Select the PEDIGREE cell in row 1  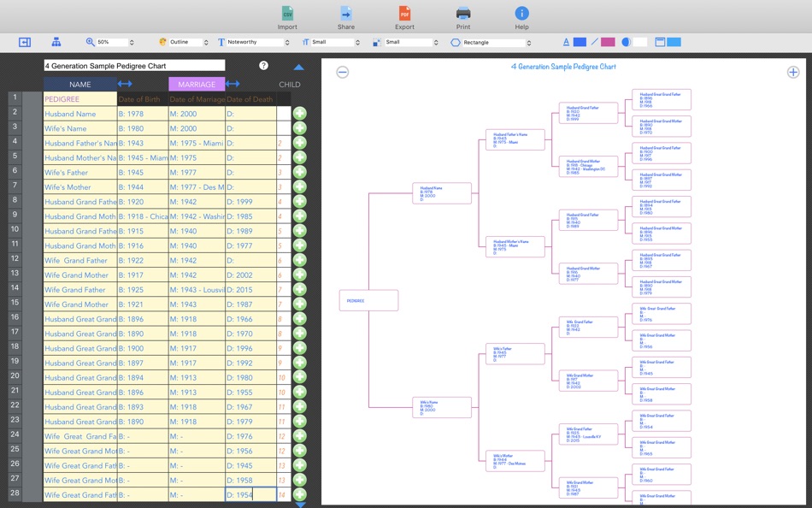point(80,99)
